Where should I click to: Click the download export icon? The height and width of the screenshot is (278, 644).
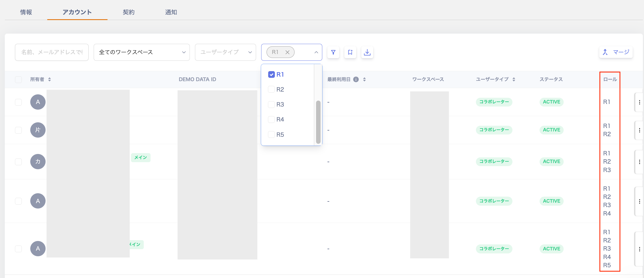(367, 52)
